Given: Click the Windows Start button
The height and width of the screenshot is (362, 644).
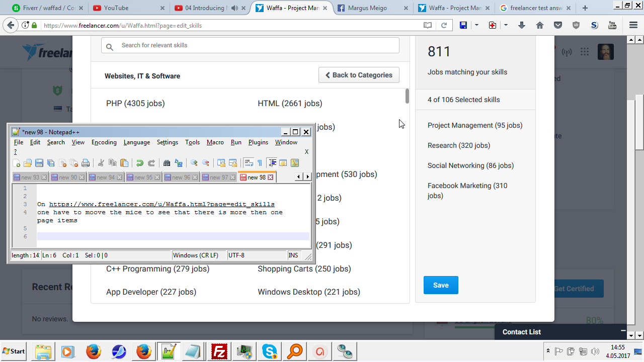Looking at the screenshot, I should (x=14, y=351).
